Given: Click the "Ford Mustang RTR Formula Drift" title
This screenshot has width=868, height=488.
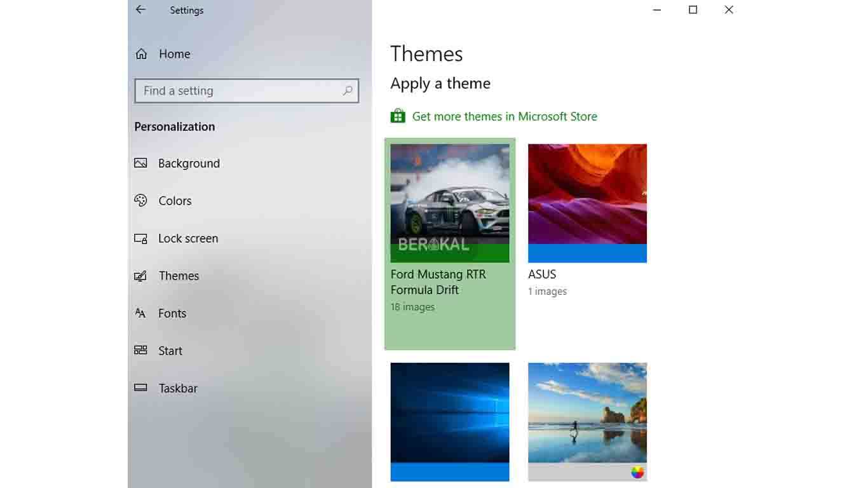Looking at the screenshot, I should coord(438,282).
